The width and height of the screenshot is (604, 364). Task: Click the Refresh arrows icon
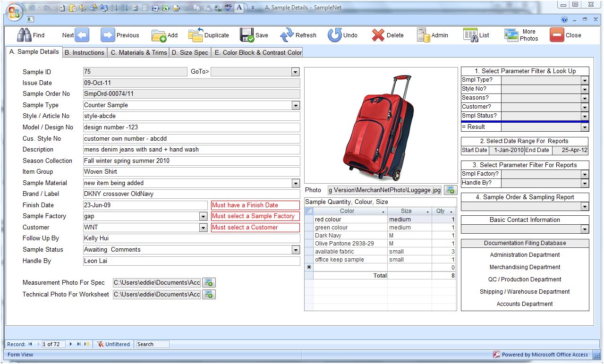[287, 35]
